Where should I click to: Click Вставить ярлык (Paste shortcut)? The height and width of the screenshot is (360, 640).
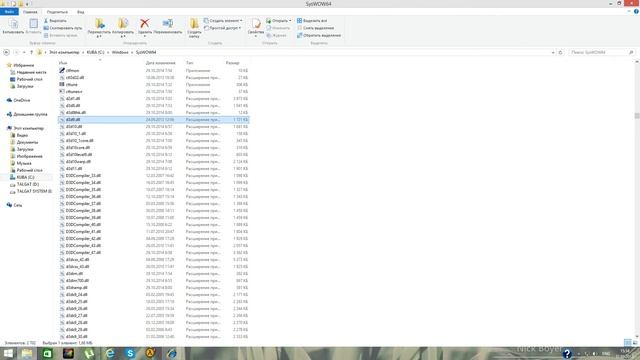[60, 35]
